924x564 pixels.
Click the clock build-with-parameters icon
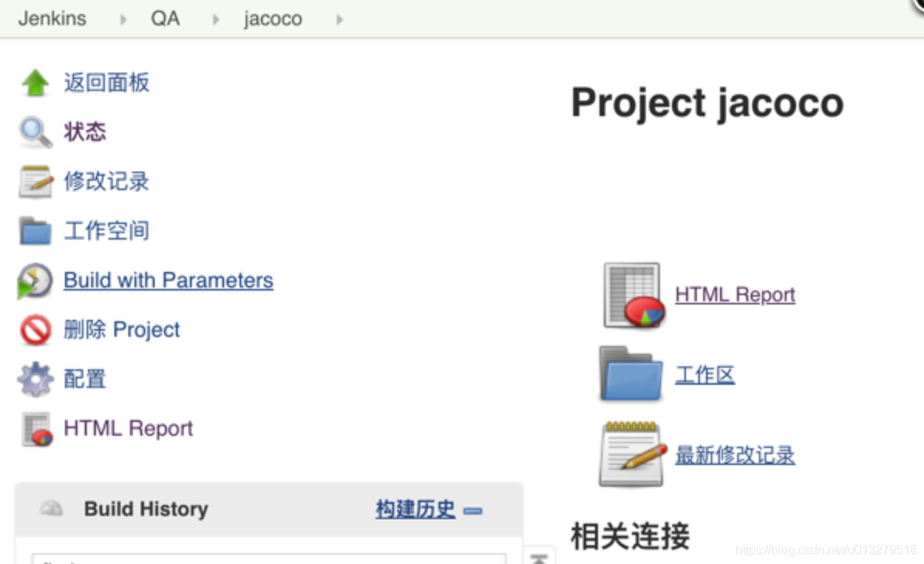point(35,280)
